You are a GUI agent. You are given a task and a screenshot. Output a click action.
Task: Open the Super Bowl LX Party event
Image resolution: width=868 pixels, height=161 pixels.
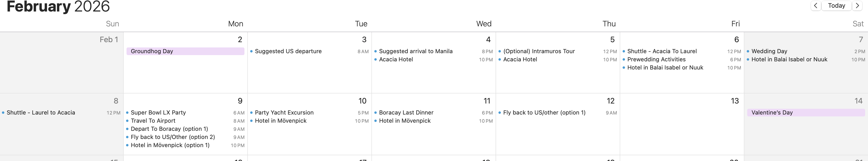(185, 113)
